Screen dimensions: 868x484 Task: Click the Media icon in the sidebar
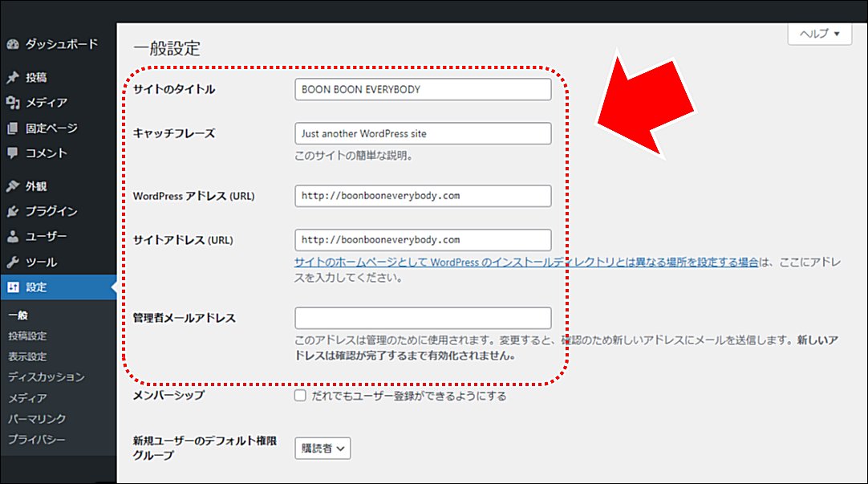click(13, 103)
